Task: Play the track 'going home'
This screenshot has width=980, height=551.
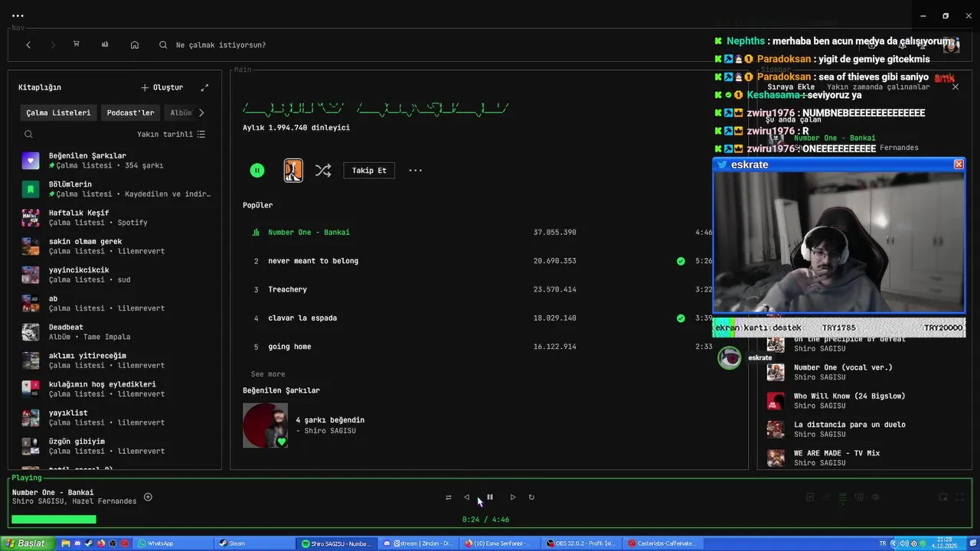Action: pos(289,347)
